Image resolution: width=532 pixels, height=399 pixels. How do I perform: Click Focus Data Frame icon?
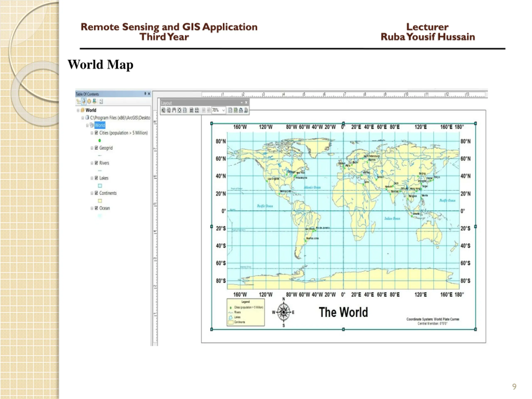pyautogui.click(x=236, y=110)
